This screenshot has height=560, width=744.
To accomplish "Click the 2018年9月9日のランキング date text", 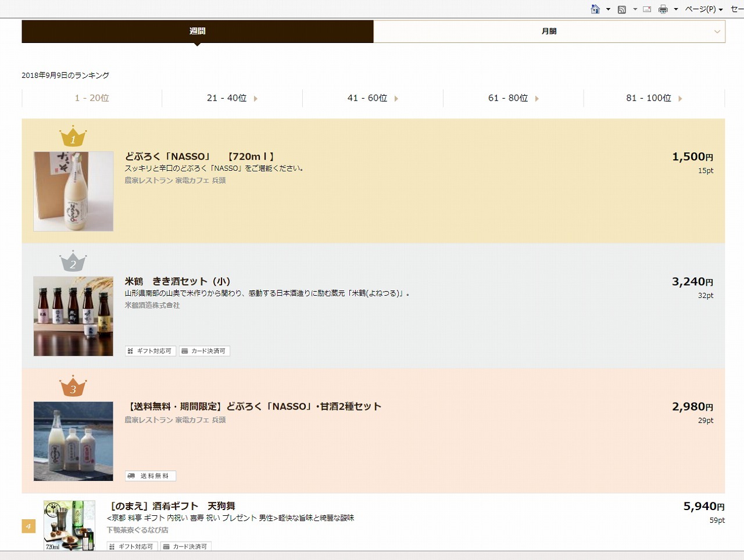I will [x=66, y=76].
